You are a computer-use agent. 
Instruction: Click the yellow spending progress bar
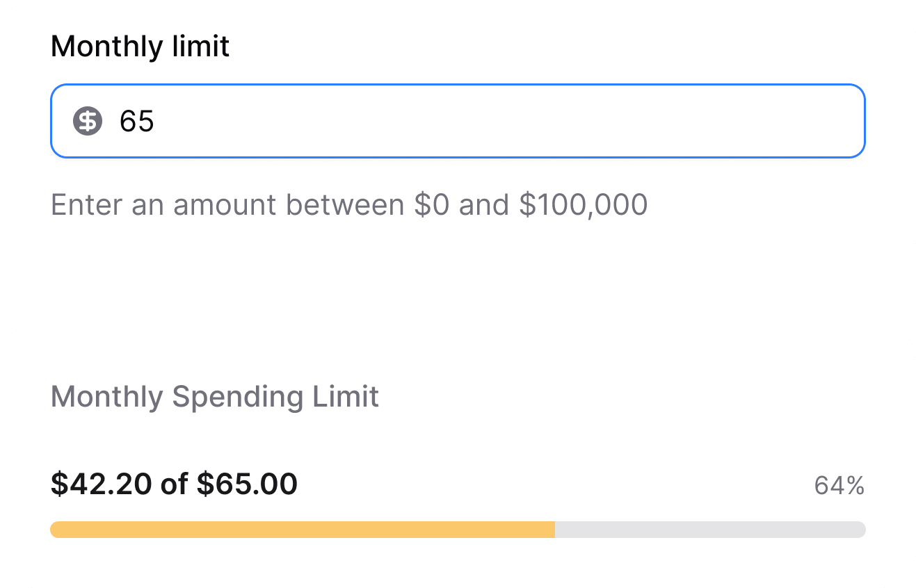299,529
